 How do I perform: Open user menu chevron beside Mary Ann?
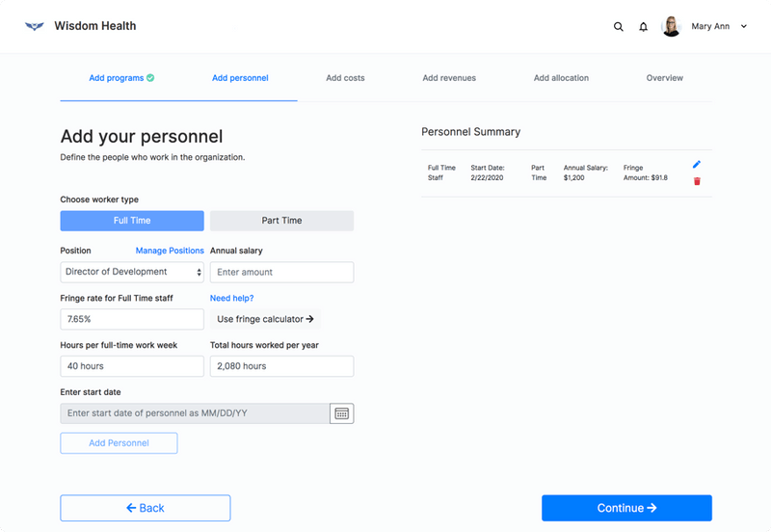[x=744, y=27]
